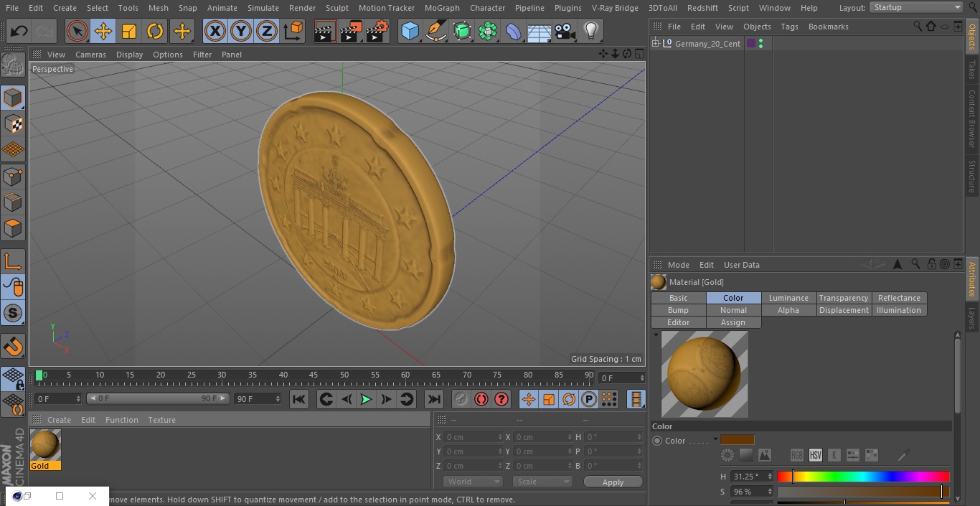
Task: Adjust the Saturation slider
Action: (863, 492)
